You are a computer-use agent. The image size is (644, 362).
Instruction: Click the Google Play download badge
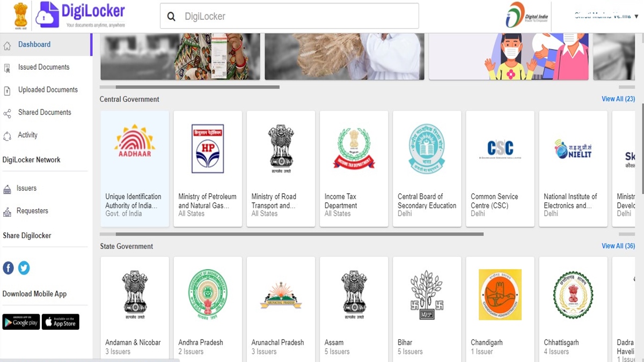[21, 322]
